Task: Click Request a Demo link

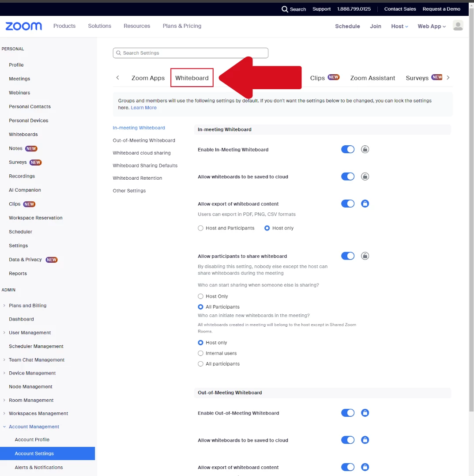Action: [x=441, y=9]
